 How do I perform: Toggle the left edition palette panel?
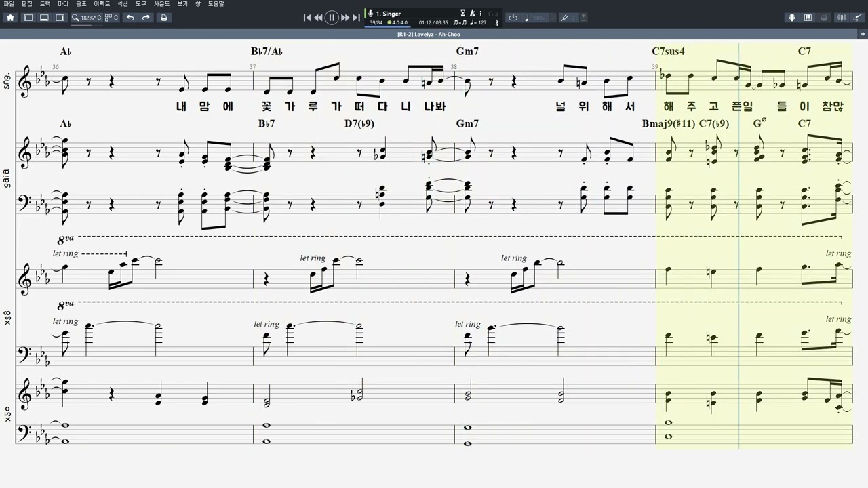28,18
